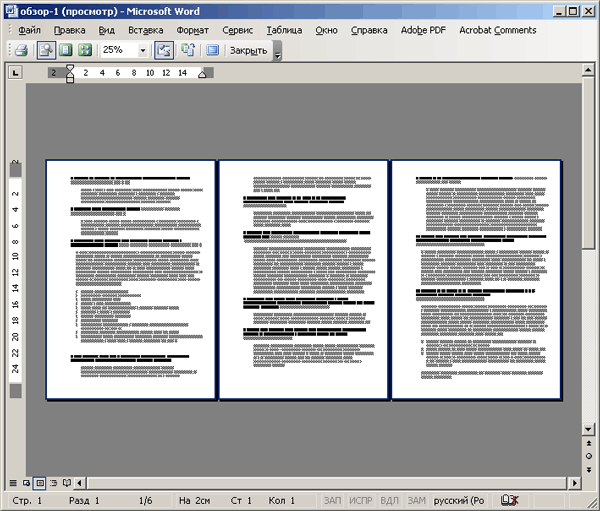Open the Acrobat Comments menu
600x511 pixels.
coord(498,30)
